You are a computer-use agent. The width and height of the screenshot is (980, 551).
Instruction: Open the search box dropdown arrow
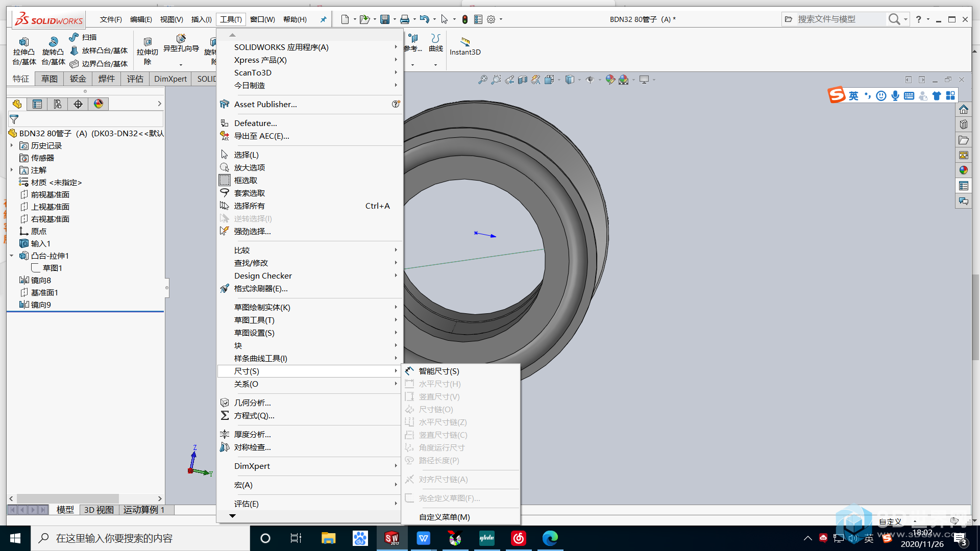click(905, 19)
